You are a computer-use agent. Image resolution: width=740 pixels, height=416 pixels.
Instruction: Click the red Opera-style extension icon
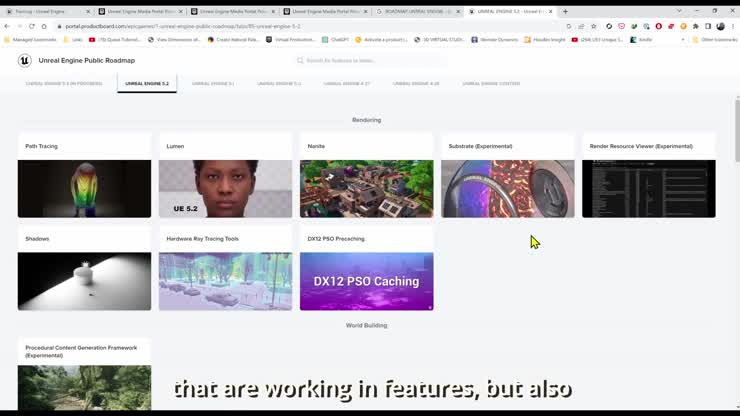tap(658, 26)
